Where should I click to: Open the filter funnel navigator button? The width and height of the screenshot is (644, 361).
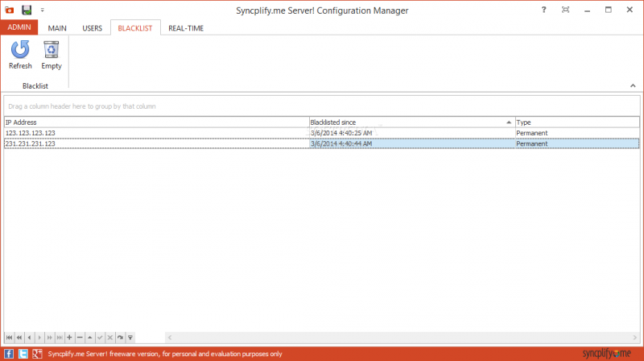pos(130,338)
